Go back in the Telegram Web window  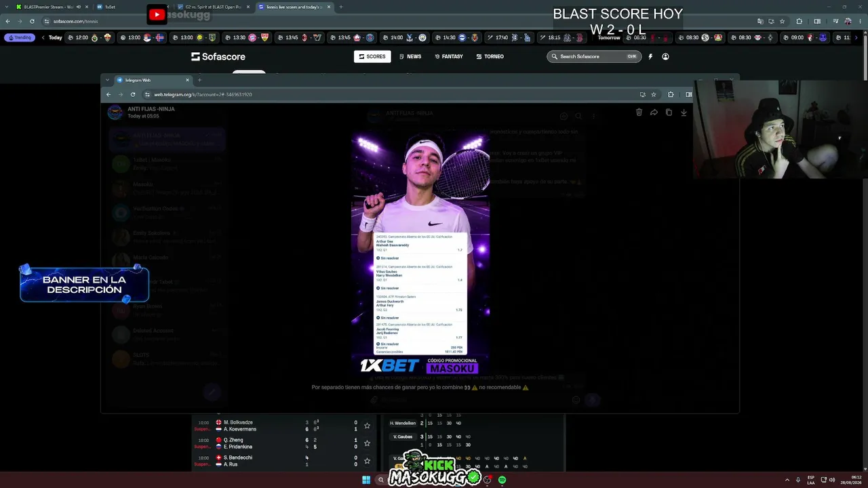click(x=108, y=94)
